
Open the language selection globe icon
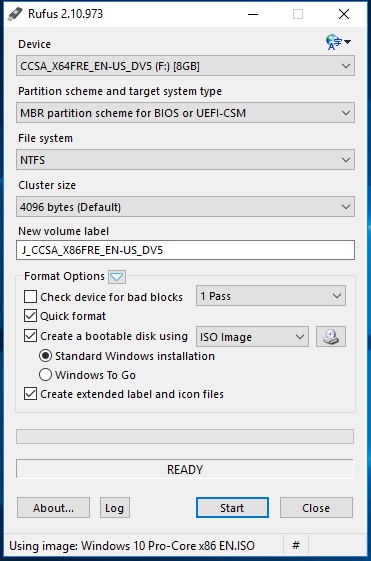click(x=338, y=42)
